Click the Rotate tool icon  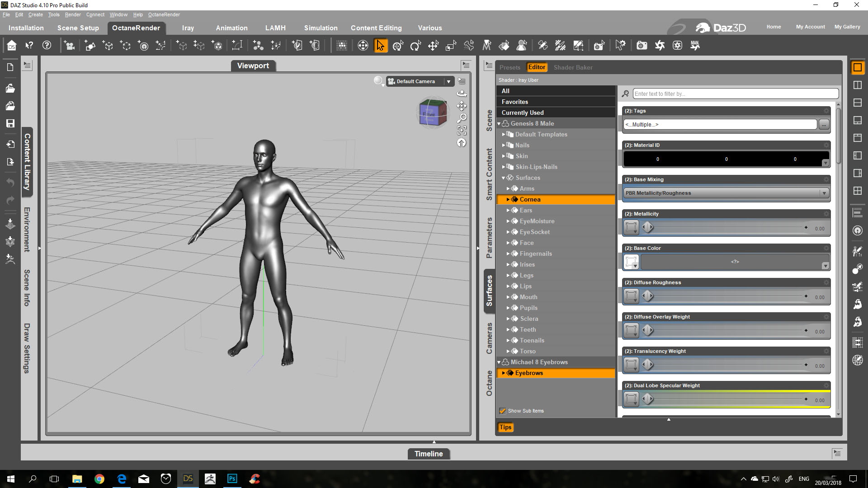click(x=415, y=46)
